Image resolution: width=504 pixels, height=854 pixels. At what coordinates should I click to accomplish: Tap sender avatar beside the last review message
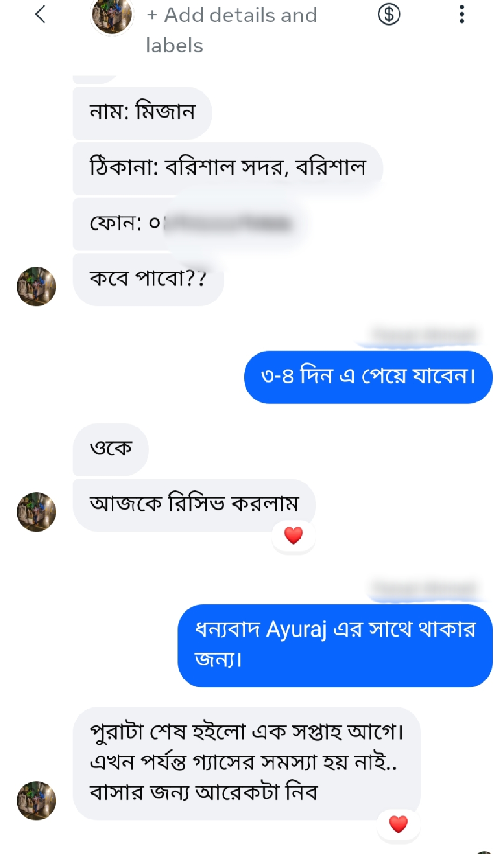click(x=36, y=800)
